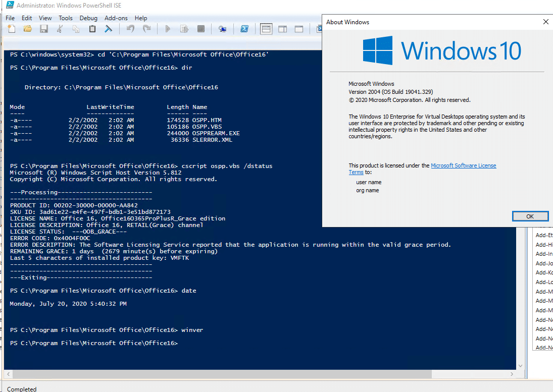Click OK in the About Windows dialog
The height and width of the screenshot is (392, 553).
pos(530,216)
